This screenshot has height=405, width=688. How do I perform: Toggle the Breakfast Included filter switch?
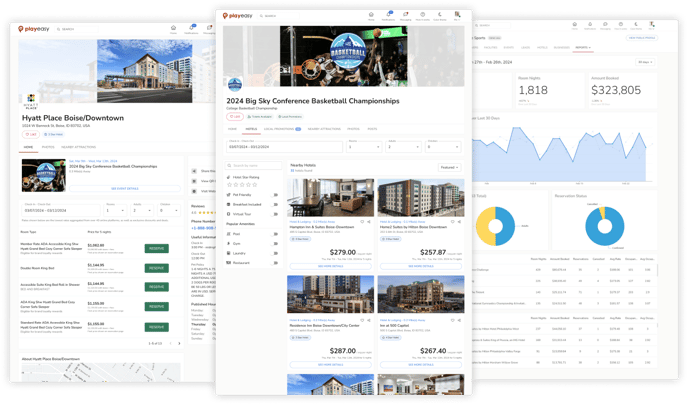275,204
